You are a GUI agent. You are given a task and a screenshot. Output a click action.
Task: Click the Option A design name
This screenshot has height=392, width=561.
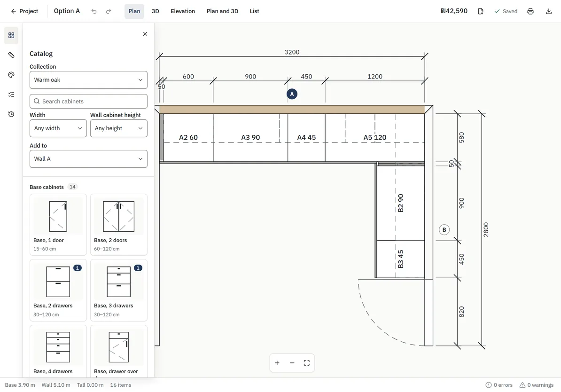tap(67, 11)
